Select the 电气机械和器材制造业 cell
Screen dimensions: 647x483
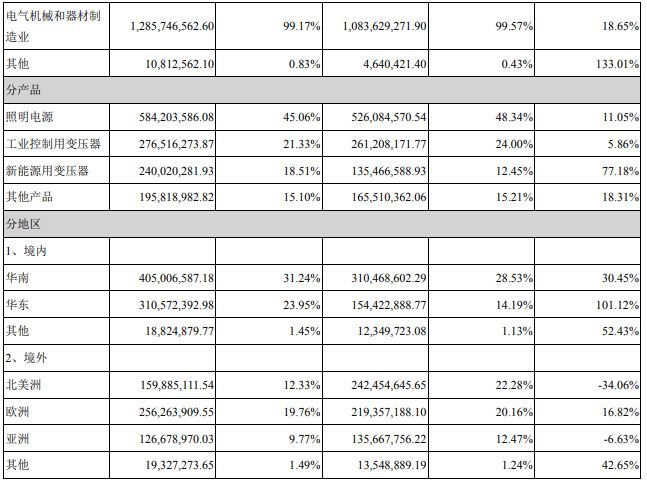tap(54, 26)
